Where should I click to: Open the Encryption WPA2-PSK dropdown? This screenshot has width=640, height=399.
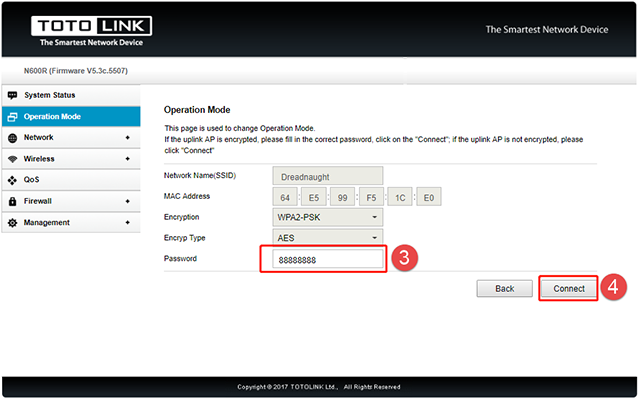(328, 217)
